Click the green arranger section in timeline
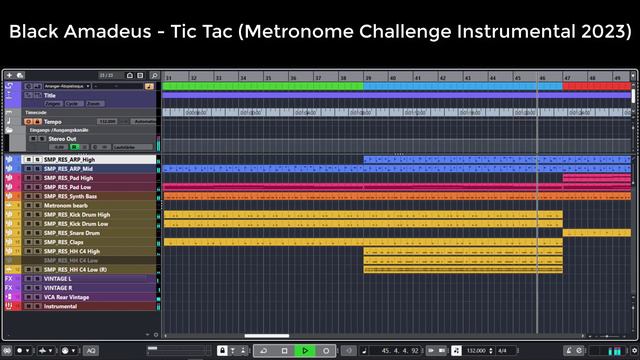This screenshot has height=360, width=640. [x=263, y=86]
